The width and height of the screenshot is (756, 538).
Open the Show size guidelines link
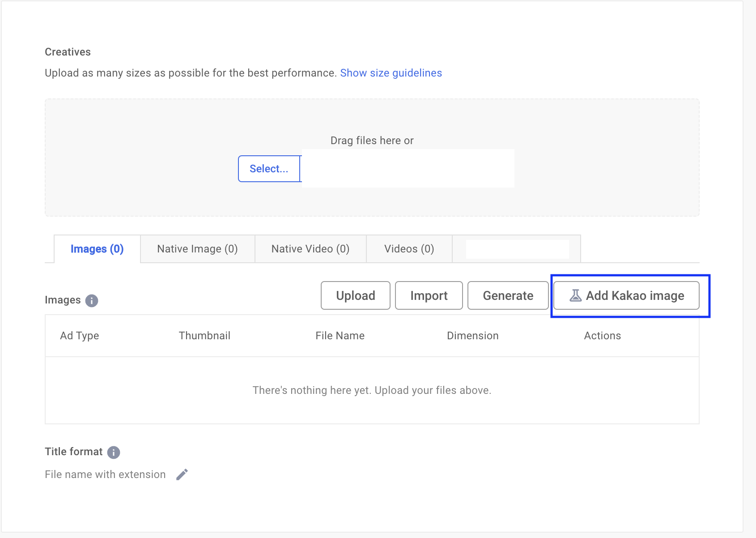point(391,73)
